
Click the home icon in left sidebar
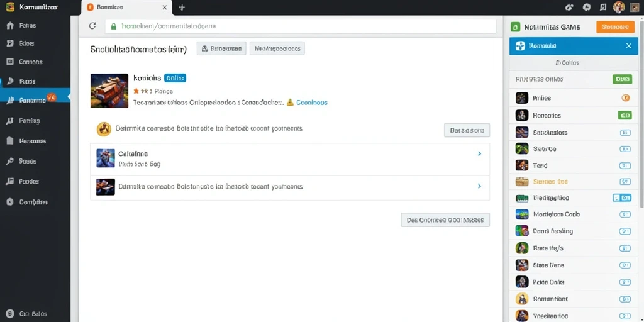[11, 25]
